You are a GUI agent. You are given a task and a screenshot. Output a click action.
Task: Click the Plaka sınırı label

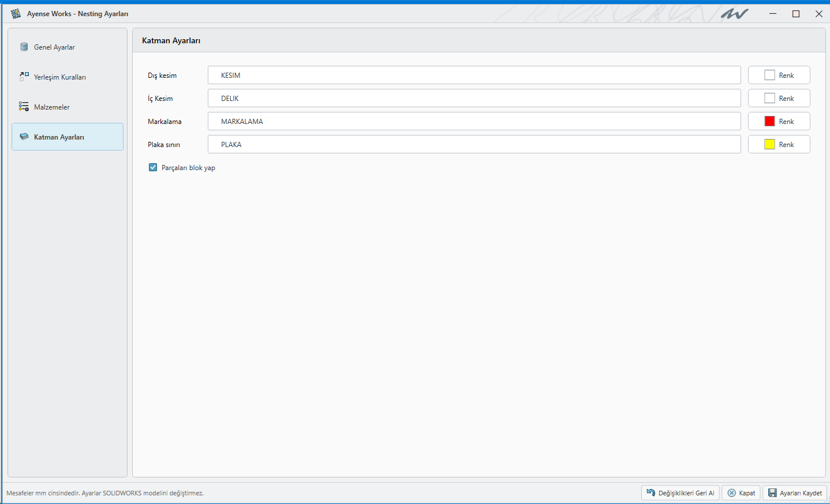164,145
